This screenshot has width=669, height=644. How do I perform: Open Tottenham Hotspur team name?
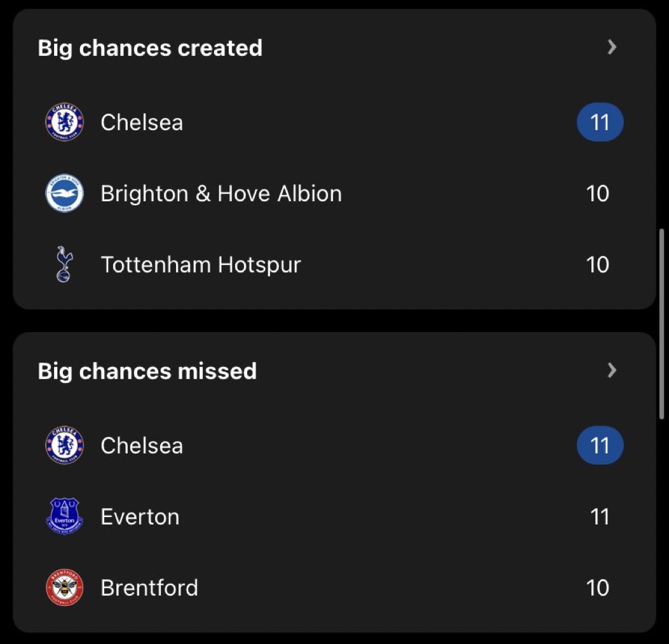201,265
